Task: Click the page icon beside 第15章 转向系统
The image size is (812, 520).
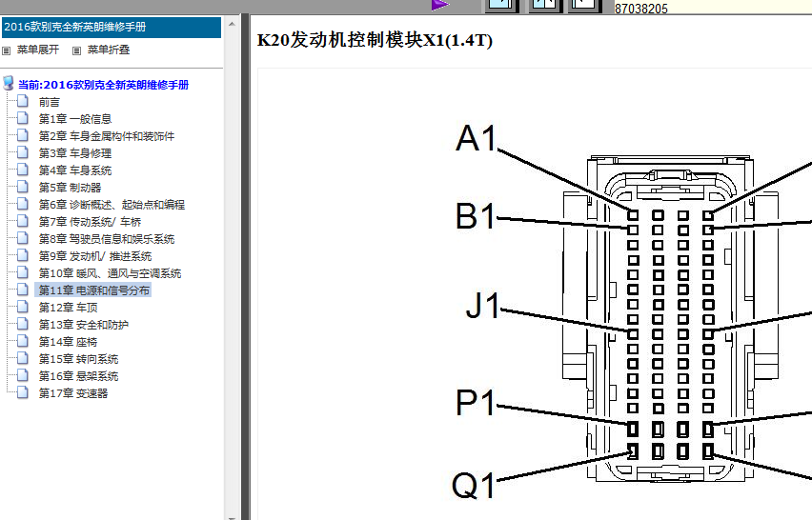Action: tap(22, 358)
